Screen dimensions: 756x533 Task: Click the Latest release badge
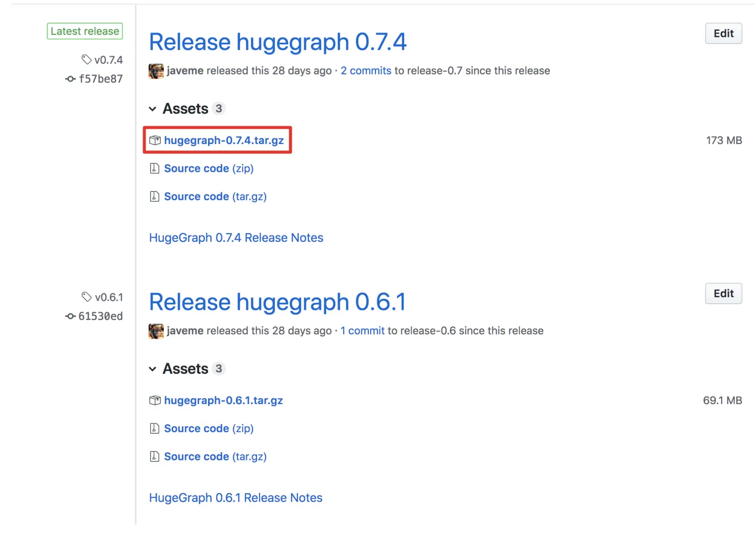(85, 31)
